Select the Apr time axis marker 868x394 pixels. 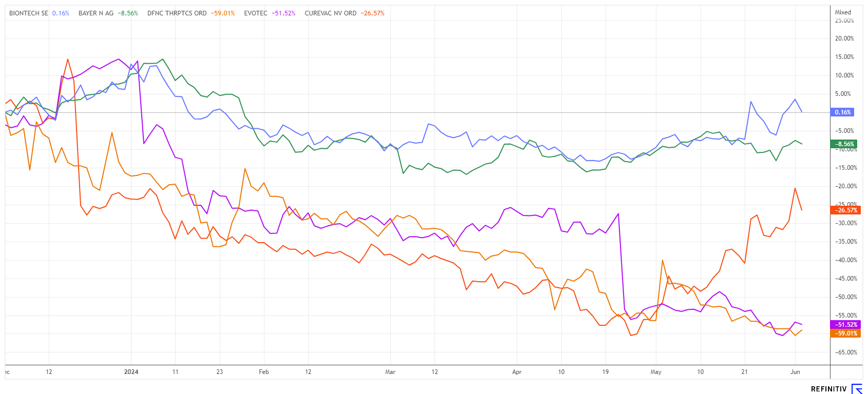[x=517, y=372]
